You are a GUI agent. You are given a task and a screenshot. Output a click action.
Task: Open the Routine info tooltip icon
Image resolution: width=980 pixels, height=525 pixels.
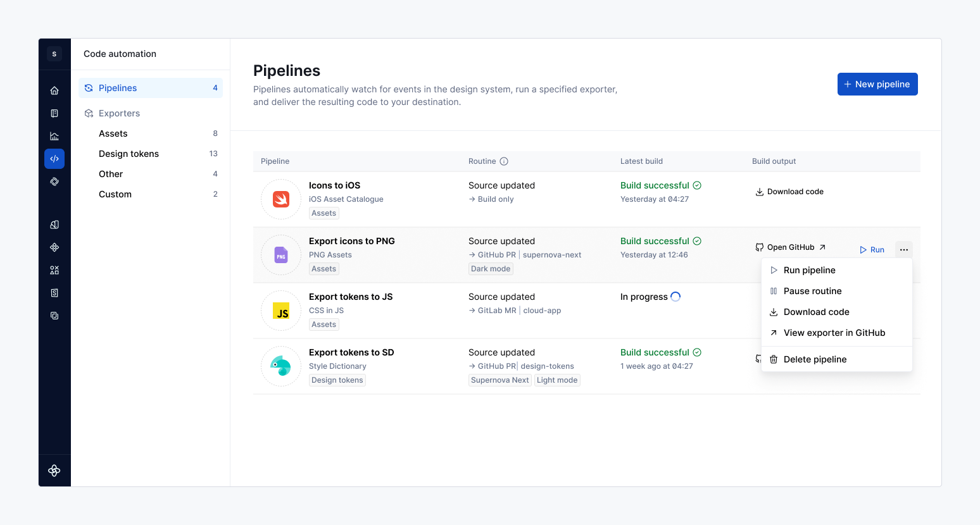coord(503,161)
